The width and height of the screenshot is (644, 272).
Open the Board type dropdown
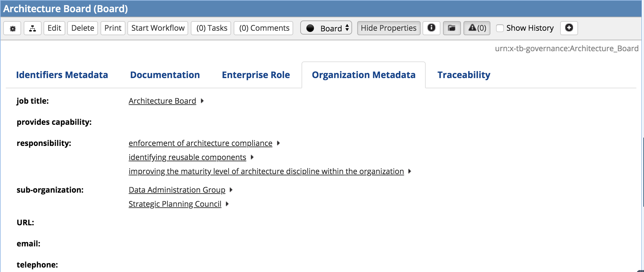334,28
